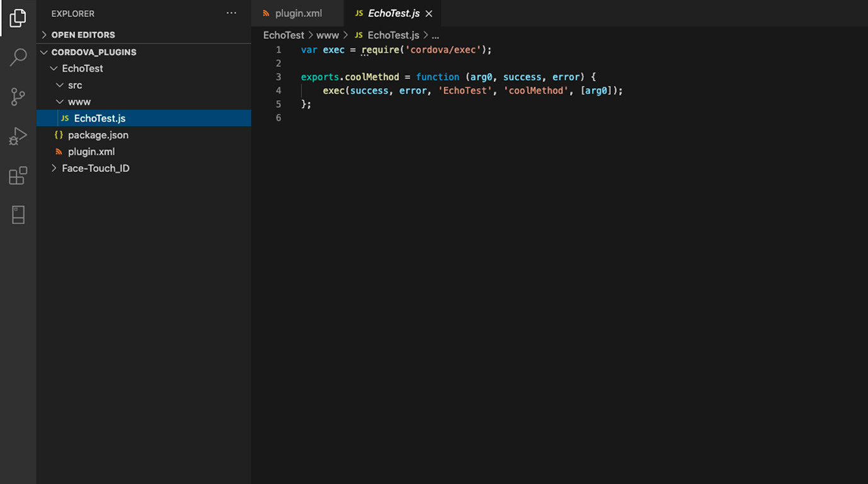This screenshot has height=484, width=868.
Task: Click the XML icon on plugin.xml tab
Action: [x=266, y=13]
